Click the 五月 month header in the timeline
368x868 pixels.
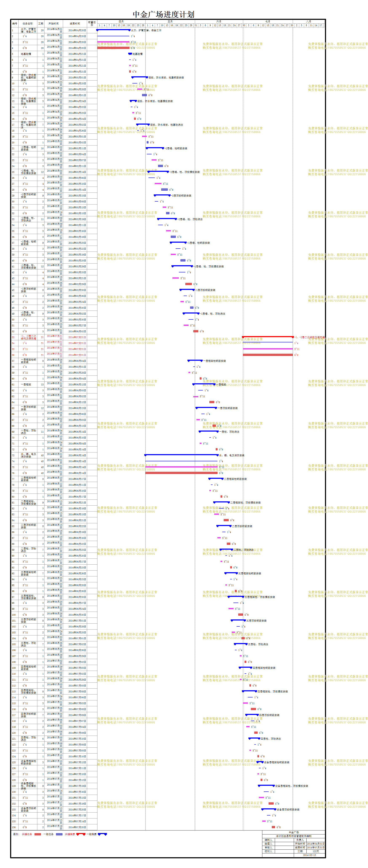[x=170, y=22]
